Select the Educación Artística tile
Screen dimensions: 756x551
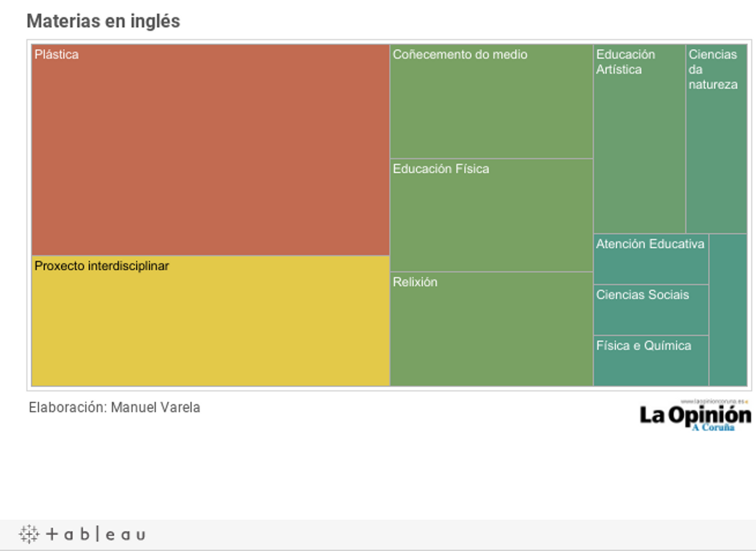pos(639,139)
